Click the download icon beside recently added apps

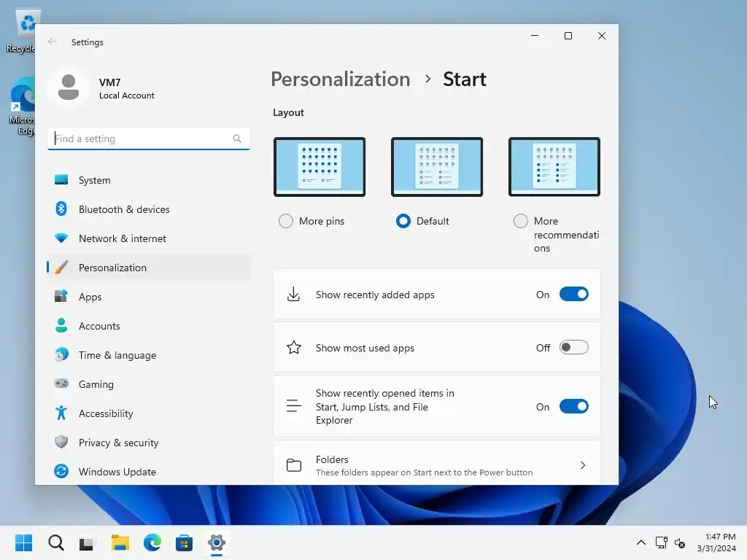tap(293, 295)
